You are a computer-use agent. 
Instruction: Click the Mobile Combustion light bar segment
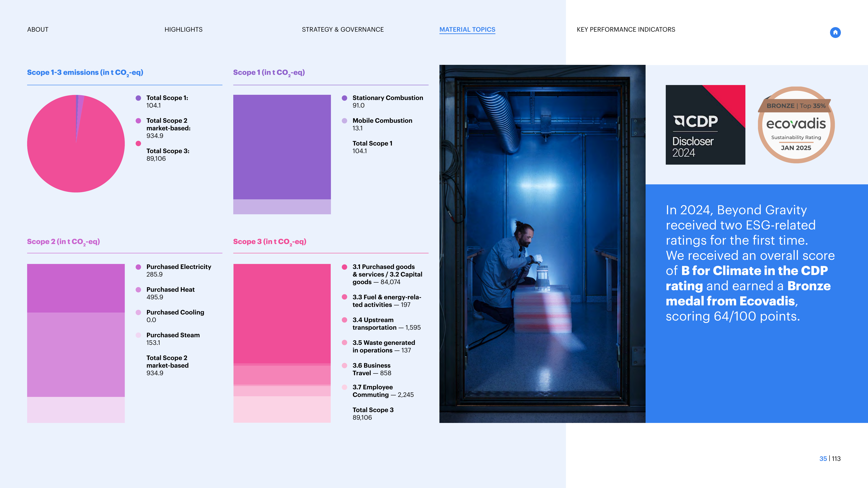[x=282, y=206]
